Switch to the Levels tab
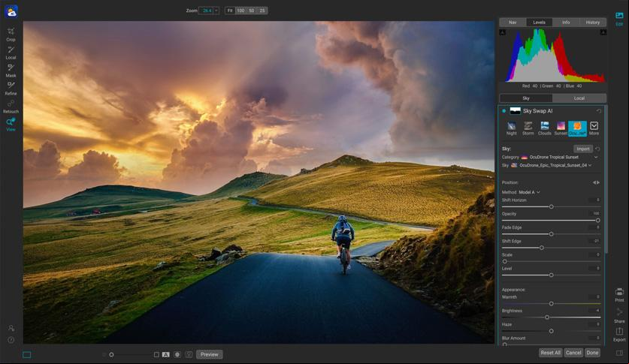The height and width of the screenshot is (364, 629). [x=539, y=23]
